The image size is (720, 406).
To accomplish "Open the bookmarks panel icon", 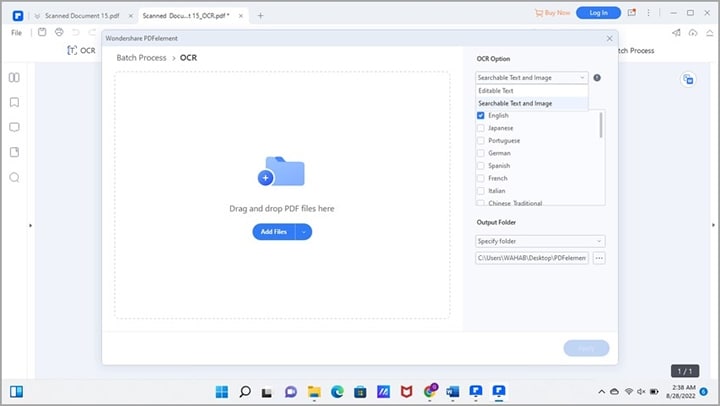I will [x=14, y=102].
